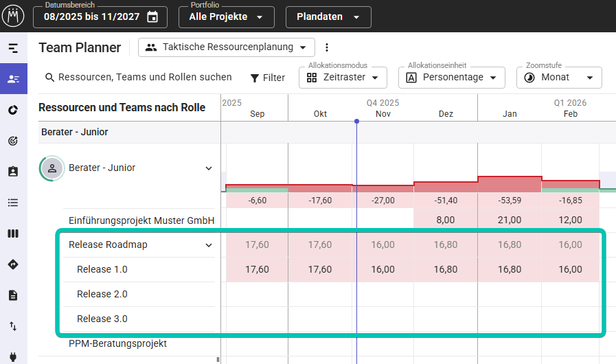Image resolution: width=616 pixels, height=364 pixels.
Task: Click Release 1.0 Sep cell 17,60
Action: pyautogui.click(x=258, y=269)
